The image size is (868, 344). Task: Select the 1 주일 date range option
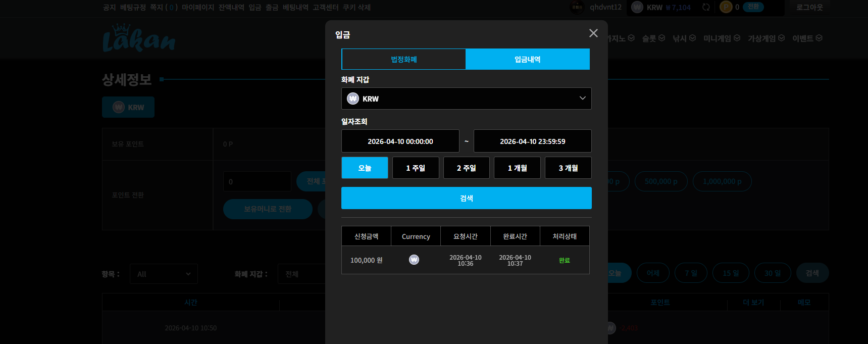pyautogui.click(x=416, y=168)
